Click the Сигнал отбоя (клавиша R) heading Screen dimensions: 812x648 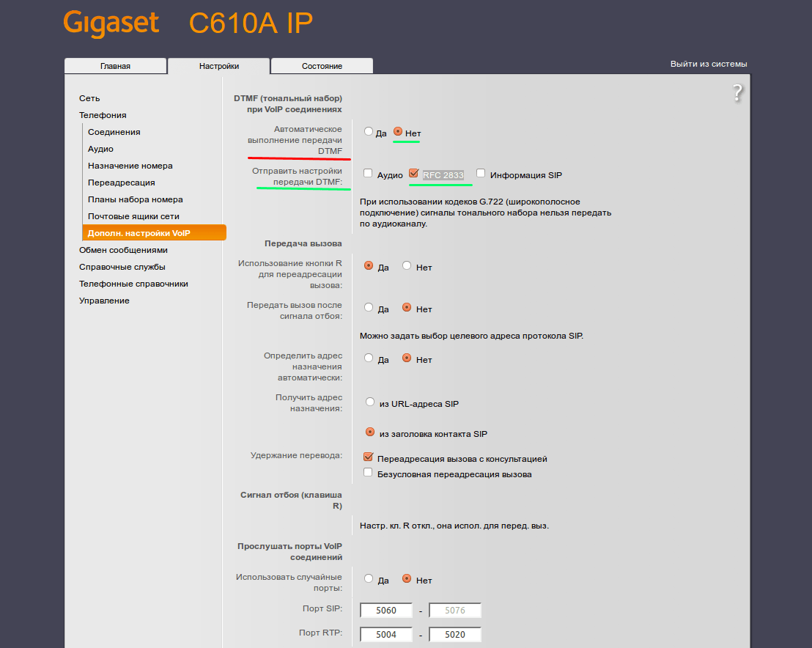coord(291,501)
